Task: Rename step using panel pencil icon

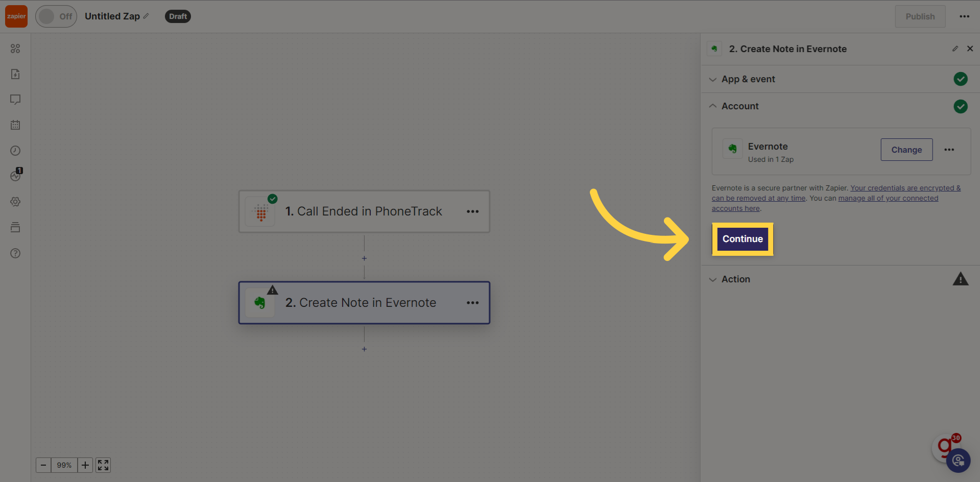Action: 955,49
